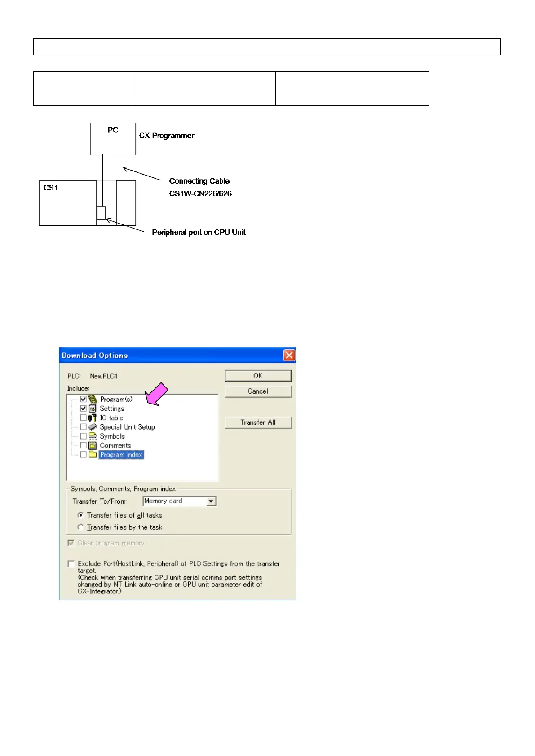This screenshot has height=756, width=535.
Task: Uncheck the Program(s) checkbox
Action: pyautogui.click(x=83, y=399)
